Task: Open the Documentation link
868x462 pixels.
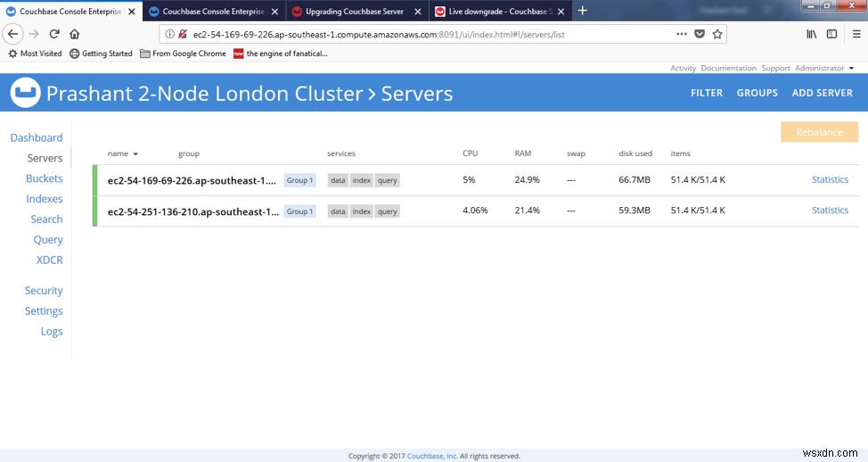Action: click(728, 68)
